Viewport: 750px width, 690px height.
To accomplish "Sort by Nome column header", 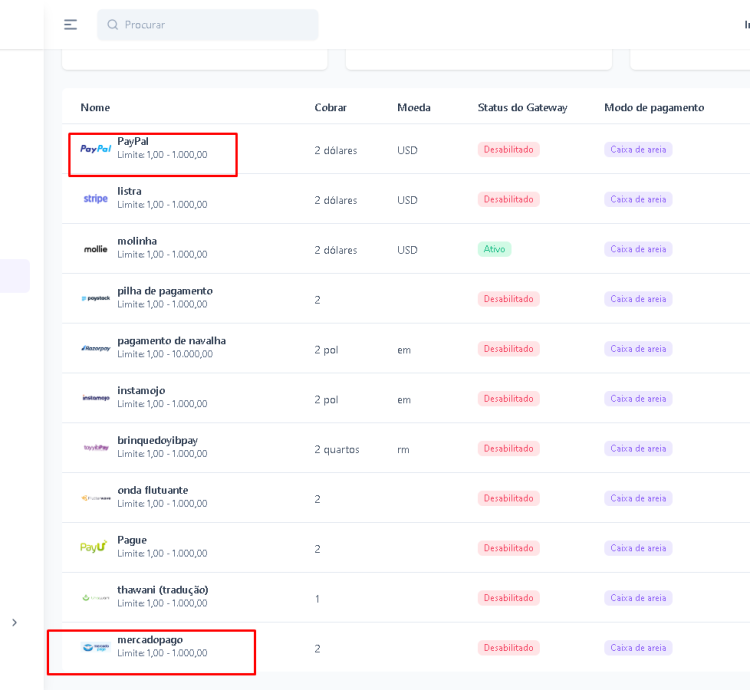I will pyautogui.click(x=95, y=107).
